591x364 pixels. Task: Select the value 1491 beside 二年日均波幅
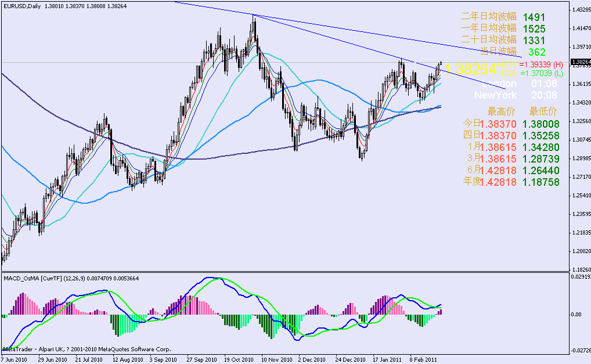pyautogui.click(x=534, y=17)
